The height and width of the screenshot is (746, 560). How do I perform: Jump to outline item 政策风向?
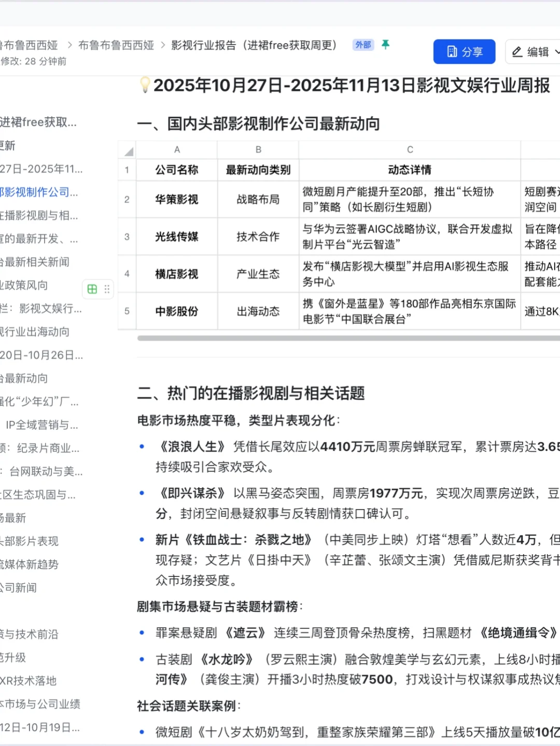point(24,286)
